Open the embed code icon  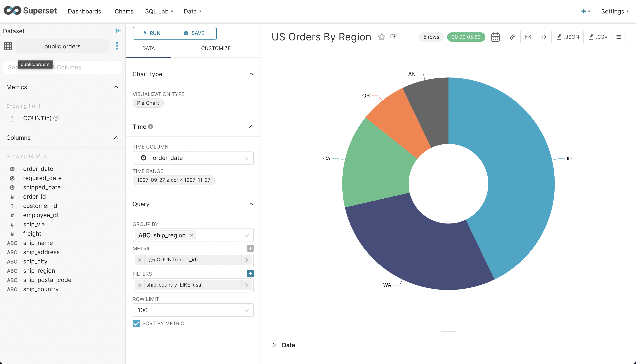(x=543, y=37)
